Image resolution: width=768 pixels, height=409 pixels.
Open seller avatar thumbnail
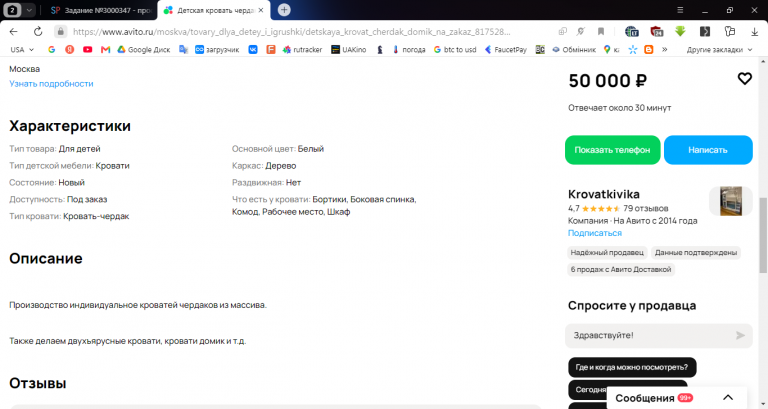pos(731,201)
